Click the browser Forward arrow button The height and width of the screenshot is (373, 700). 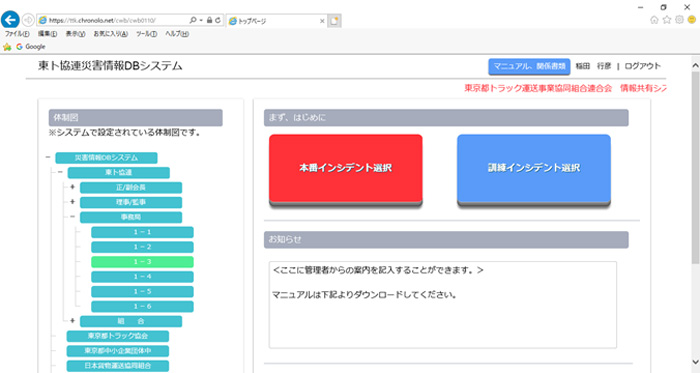pos(28,20)
